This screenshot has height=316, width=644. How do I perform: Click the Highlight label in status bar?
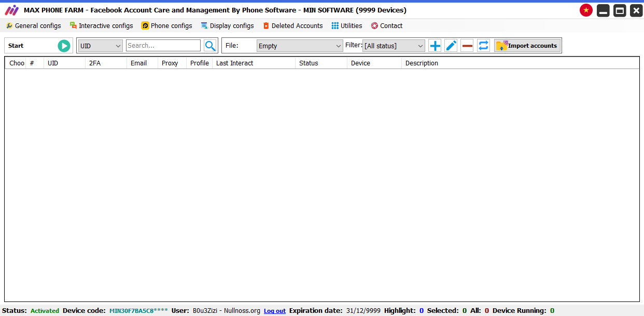tap(400, 311)
